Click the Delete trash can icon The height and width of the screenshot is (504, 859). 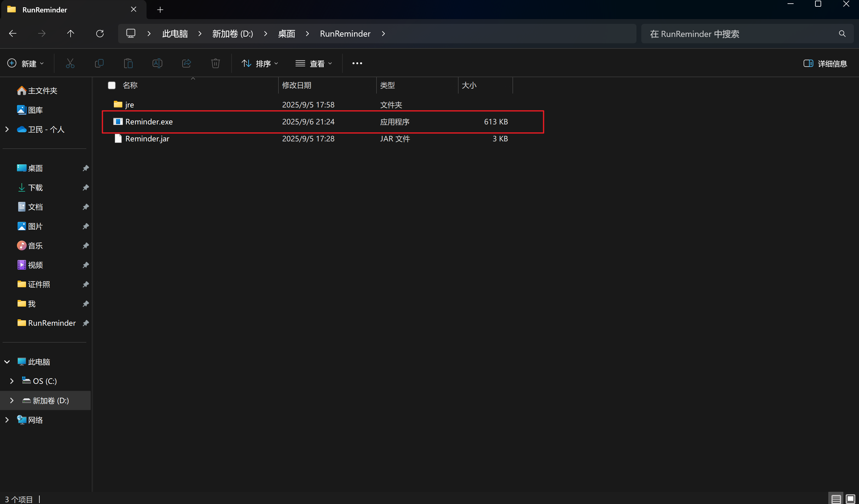(x=216, y=63)
